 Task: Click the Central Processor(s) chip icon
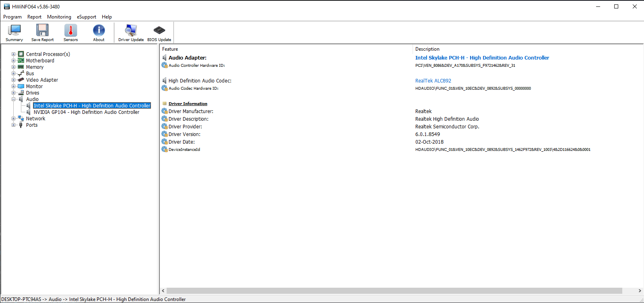click(x=21, y=54)
